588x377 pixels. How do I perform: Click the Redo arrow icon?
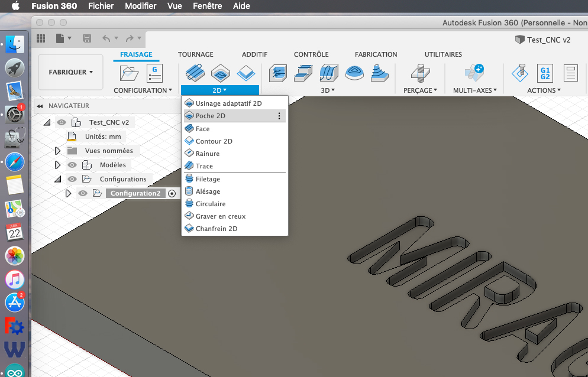(130, 38)
